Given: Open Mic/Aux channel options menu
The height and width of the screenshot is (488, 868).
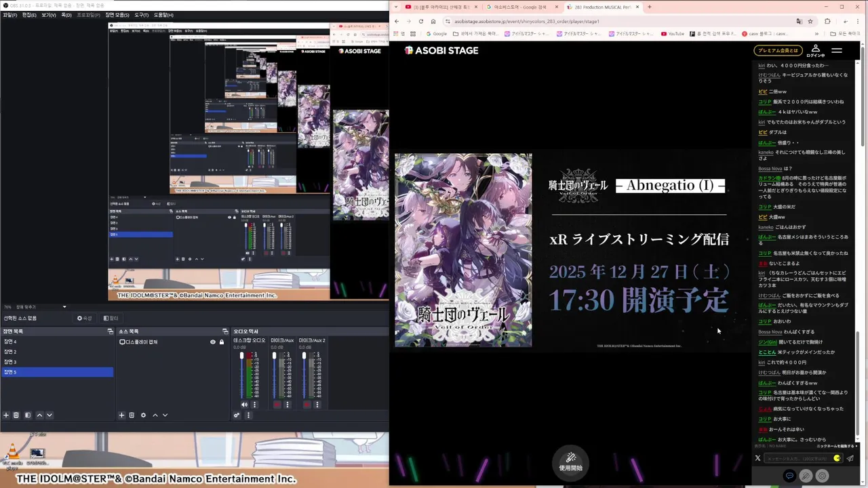Looking at the screenshot, I should [288, 405].
